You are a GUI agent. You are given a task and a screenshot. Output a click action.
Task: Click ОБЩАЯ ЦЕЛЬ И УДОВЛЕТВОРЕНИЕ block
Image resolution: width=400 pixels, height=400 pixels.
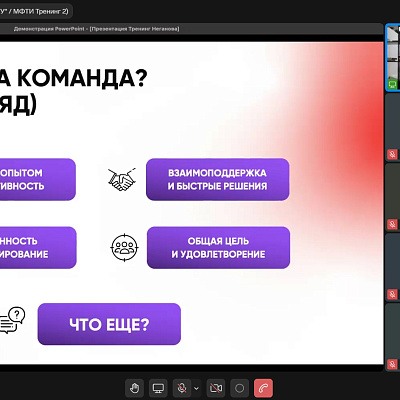218,248
